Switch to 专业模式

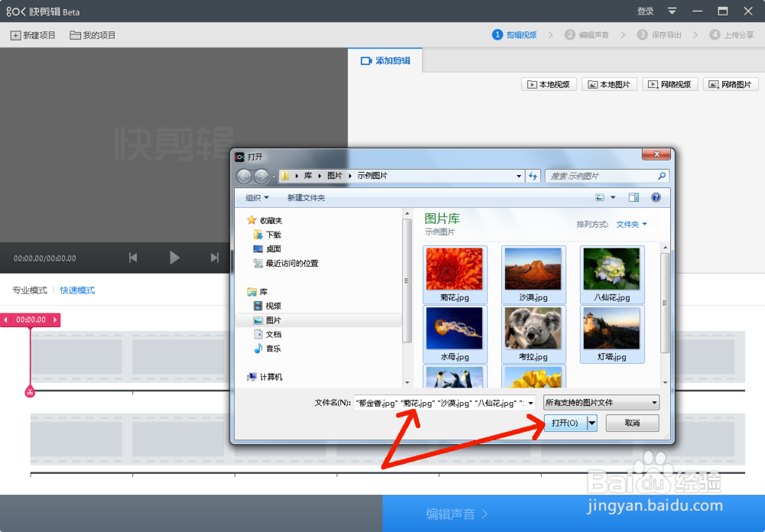(x=29, y=290)
